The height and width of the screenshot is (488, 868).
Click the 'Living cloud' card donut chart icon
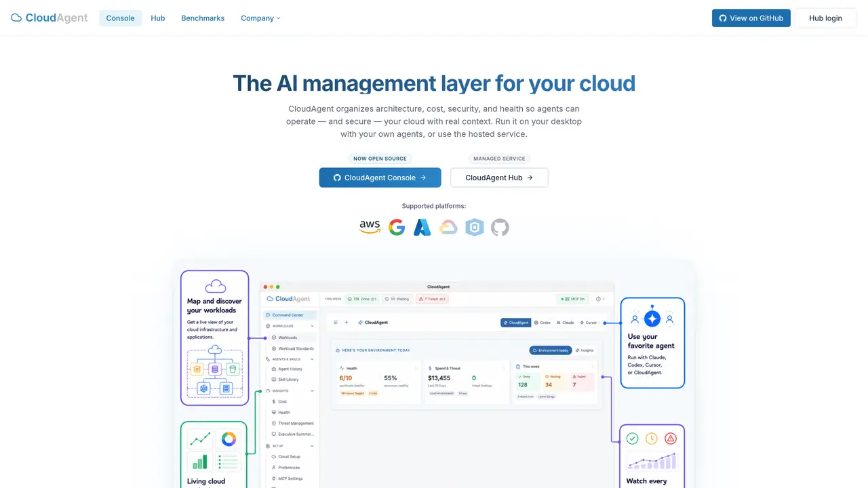pyautogui.click(x=229, y=439)
